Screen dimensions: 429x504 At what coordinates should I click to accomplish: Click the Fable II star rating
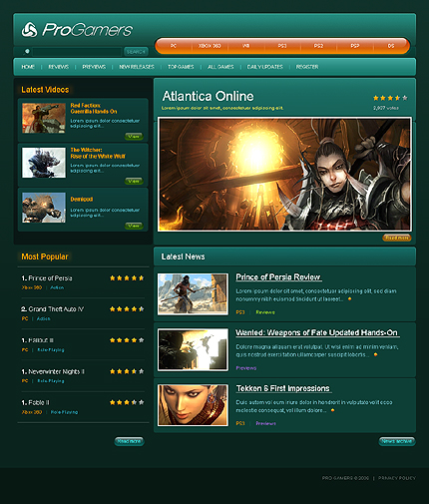tap(127, 402)
